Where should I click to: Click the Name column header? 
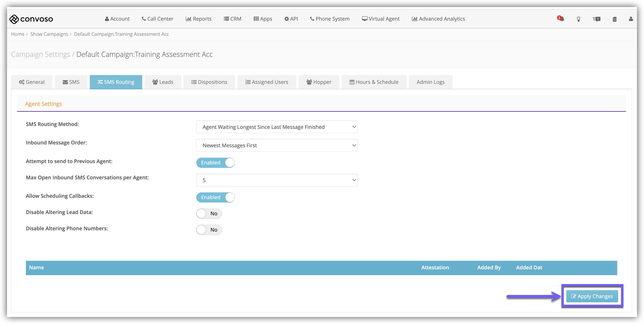tap(36, 268)
